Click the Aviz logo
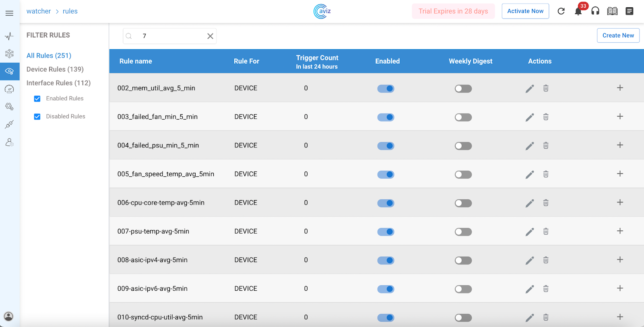Screen dimensions: 644x327 click(x=322, y=11)
